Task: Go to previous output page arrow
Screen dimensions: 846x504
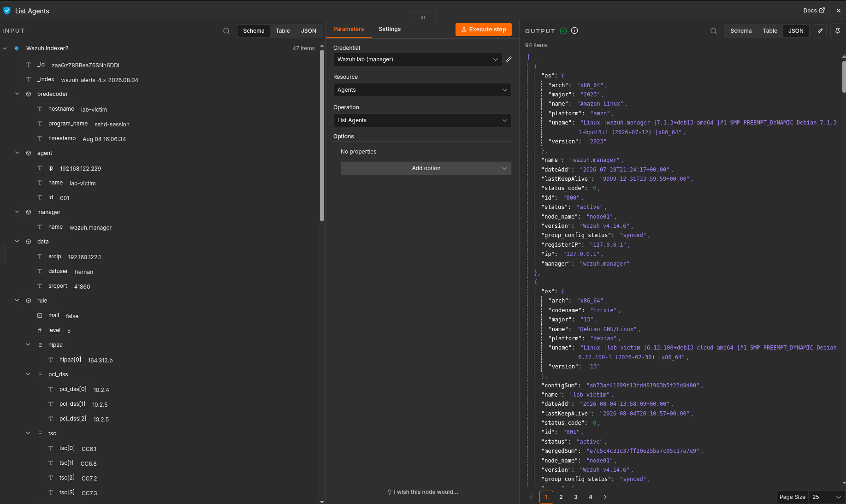Action: point(531,497)
